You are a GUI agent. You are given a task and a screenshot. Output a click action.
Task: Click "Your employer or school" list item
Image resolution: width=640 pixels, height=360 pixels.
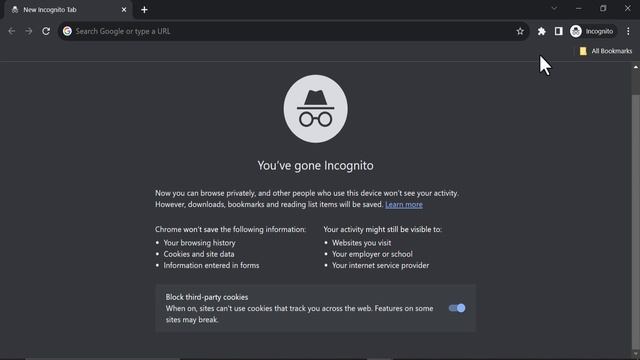372,254
